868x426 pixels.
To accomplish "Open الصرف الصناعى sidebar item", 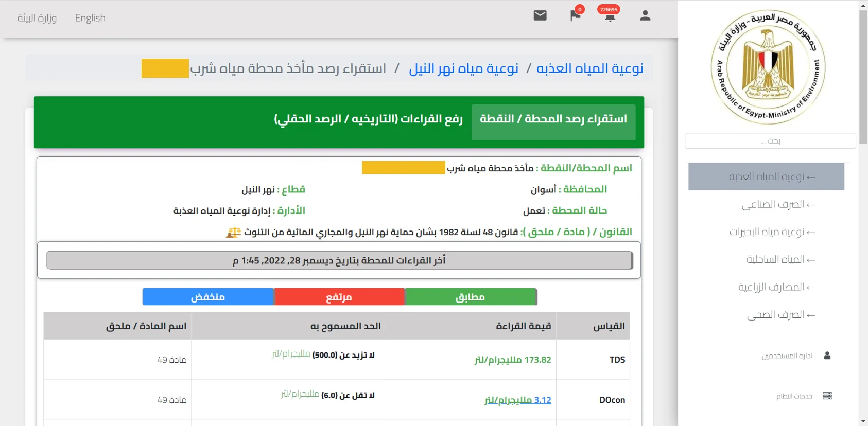I will click(x=778, y=204).
